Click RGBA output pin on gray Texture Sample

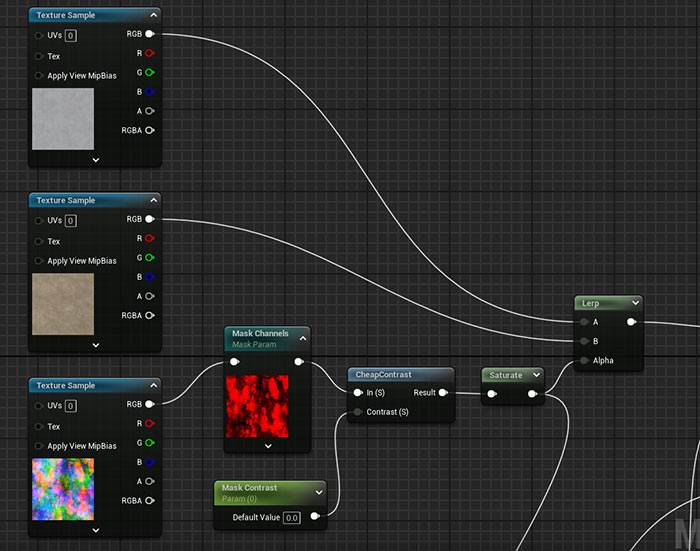[x=150, y=130]
